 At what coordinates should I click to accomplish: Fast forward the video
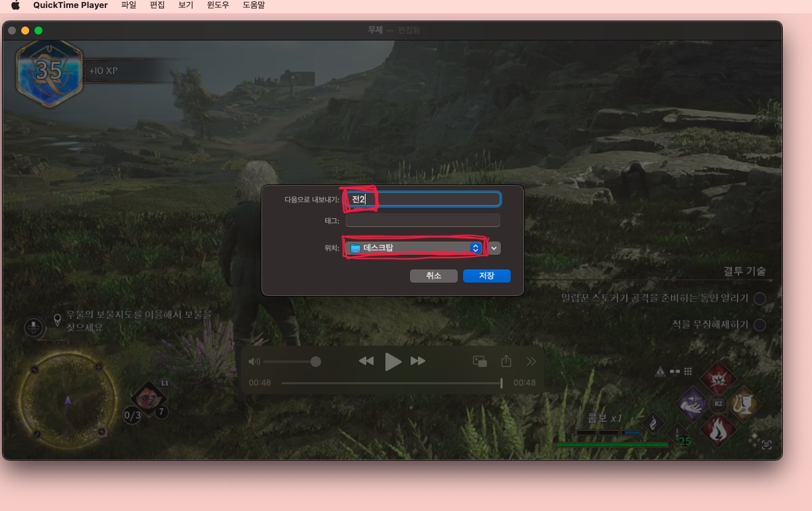(x=418, y=361)
